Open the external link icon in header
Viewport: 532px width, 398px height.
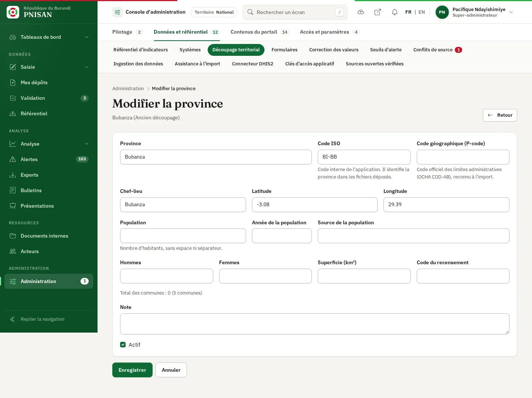click(x=378, y=12)
